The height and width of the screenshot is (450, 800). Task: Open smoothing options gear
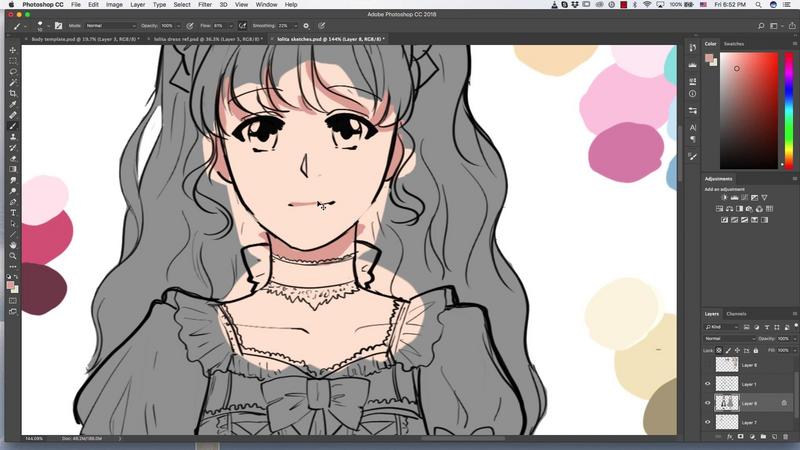pyautogui.click(x=306, y=26)
